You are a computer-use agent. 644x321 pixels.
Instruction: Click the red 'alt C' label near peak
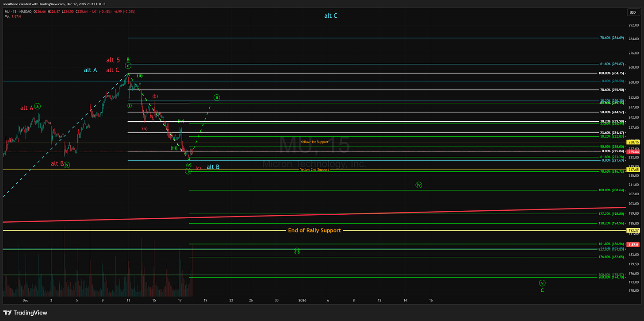click(112, 70)
